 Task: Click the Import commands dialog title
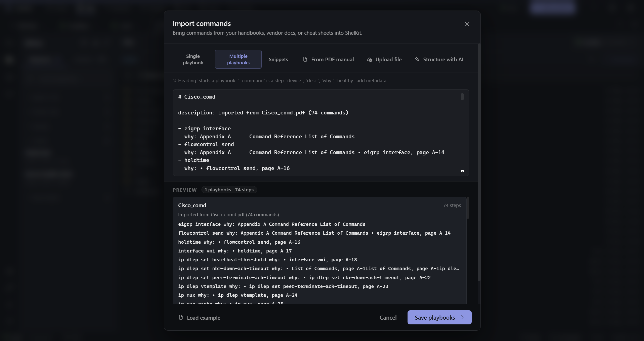point(202,23)
